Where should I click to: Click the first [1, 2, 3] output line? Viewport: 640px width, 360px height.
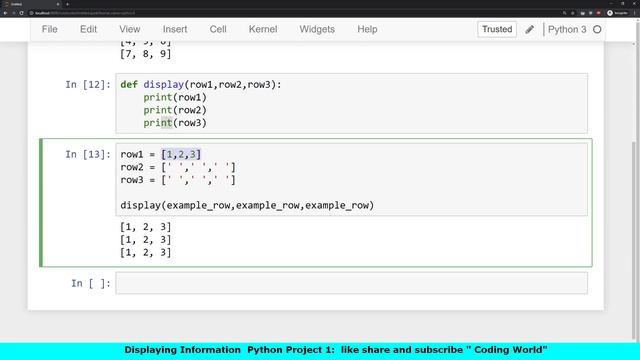click(145, 227)
